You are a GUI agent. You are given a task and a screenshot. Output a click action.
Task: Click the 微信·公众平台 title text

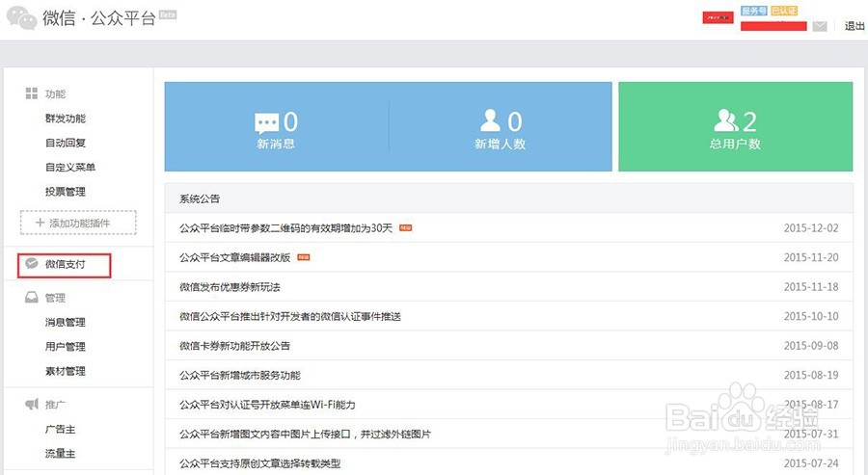click(99, 18)
